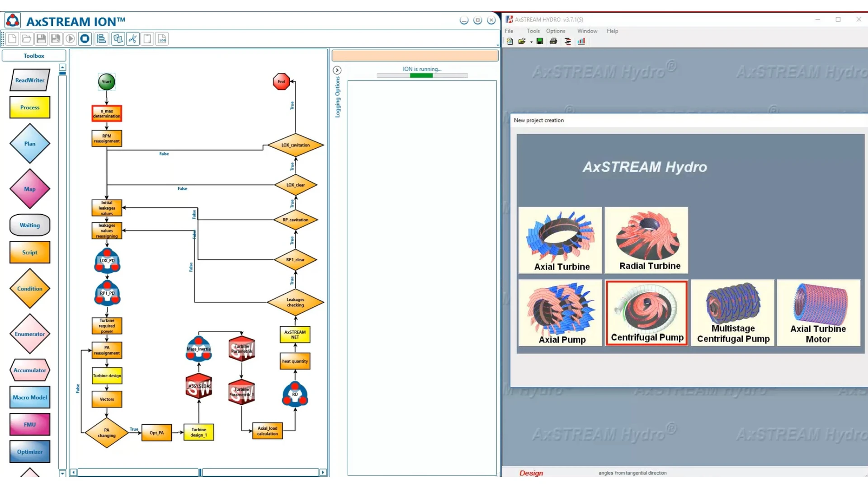
Task: Pick the Optimizer block from Toolbox
Action: (x=30, y=451)
